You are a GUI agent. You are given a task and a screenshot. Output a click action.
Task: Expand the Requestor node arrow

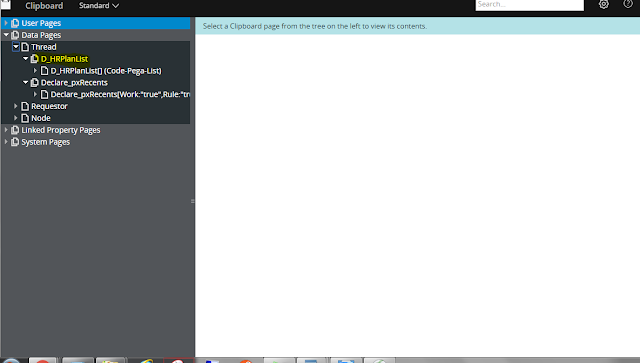pos(16,106)
